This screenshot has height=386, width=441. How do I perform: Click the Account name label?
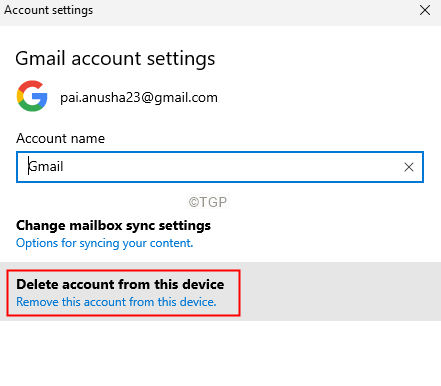[x=60, y=138]
